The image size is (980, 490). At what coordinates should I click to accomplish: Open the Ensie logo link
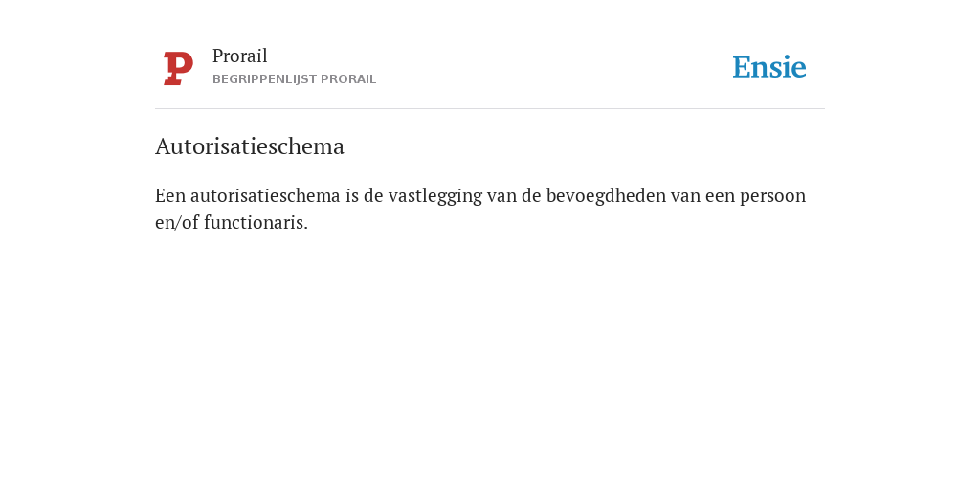(769, 67)
